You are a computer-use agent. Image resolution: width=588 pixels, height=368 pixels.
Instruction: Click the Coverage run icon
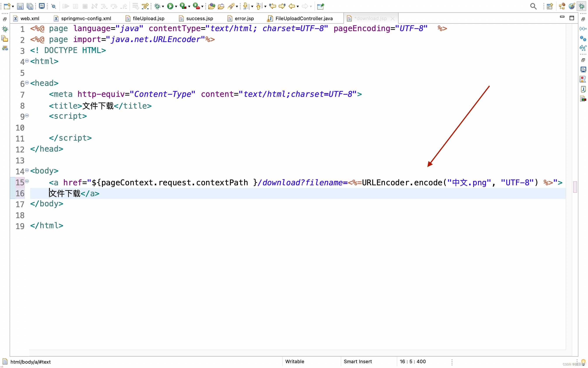[x=183, y=6]
